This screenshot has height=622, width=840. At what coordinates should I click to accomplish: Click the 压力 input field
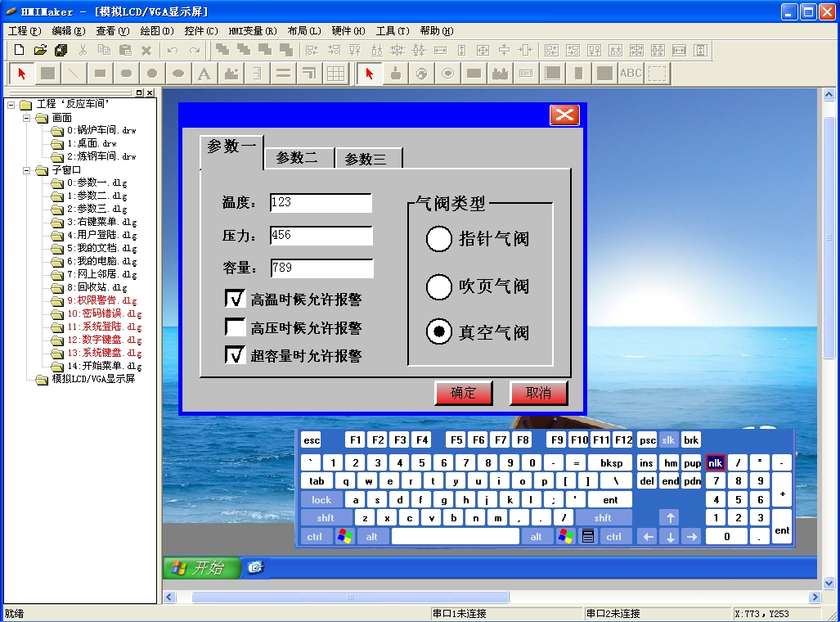(x=321, y=236)
